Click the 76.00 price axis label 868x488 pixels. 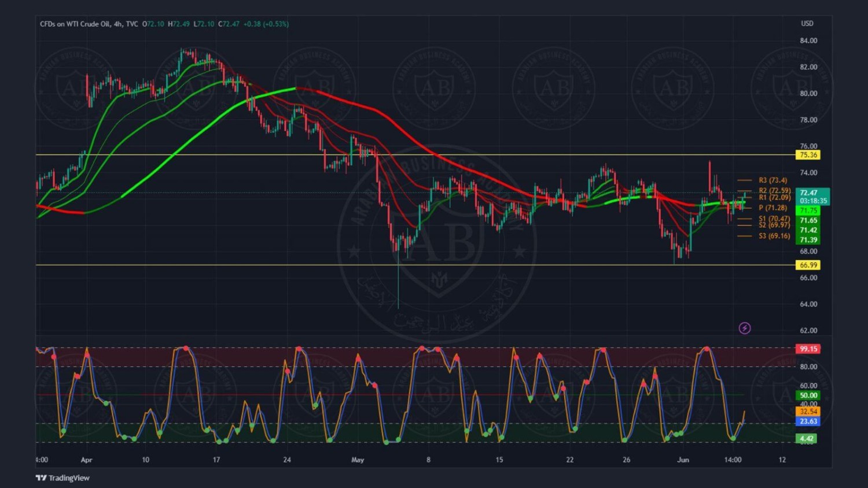pyautogui.click(x=808, y=146)
